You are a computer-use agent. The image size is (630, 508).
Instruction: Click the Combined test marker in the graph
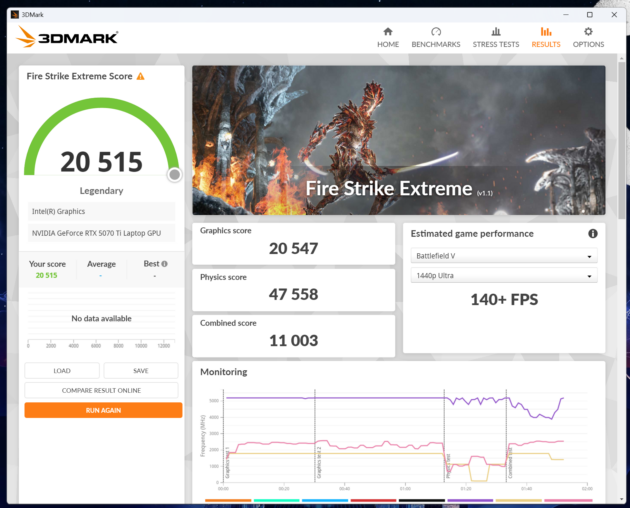pyautogui.click(x=510, y=463)
